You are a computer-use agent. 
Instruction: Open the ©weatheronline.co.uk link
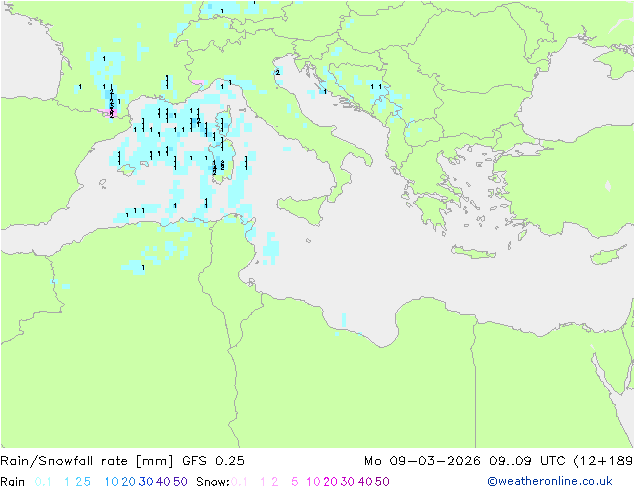(x=550, y=481)
